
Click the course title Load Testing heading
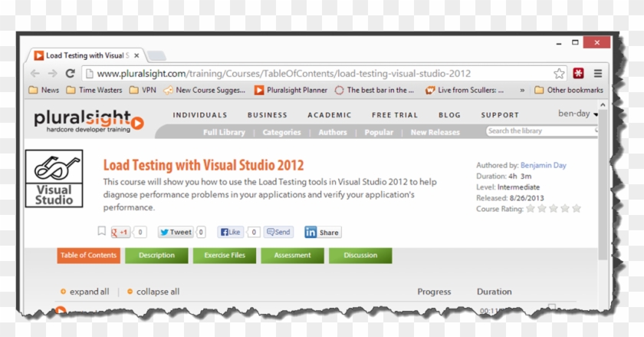click(203, 165)
